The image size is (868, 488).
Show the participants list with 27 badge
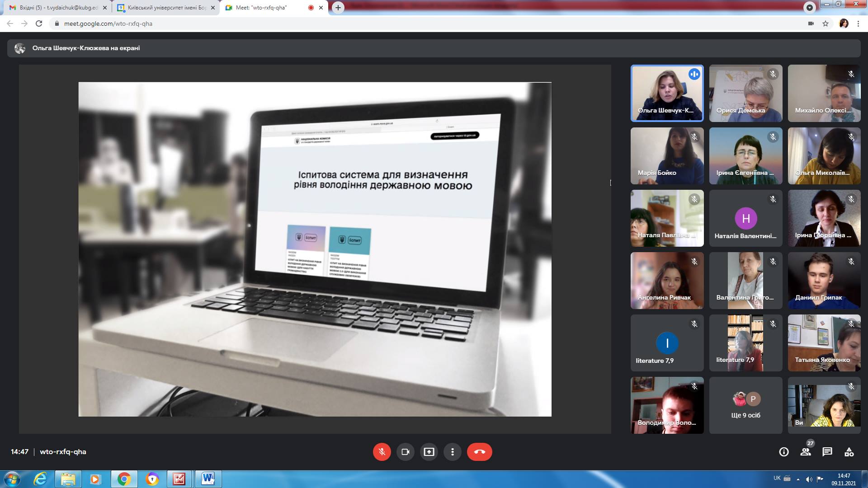(805, 452)
